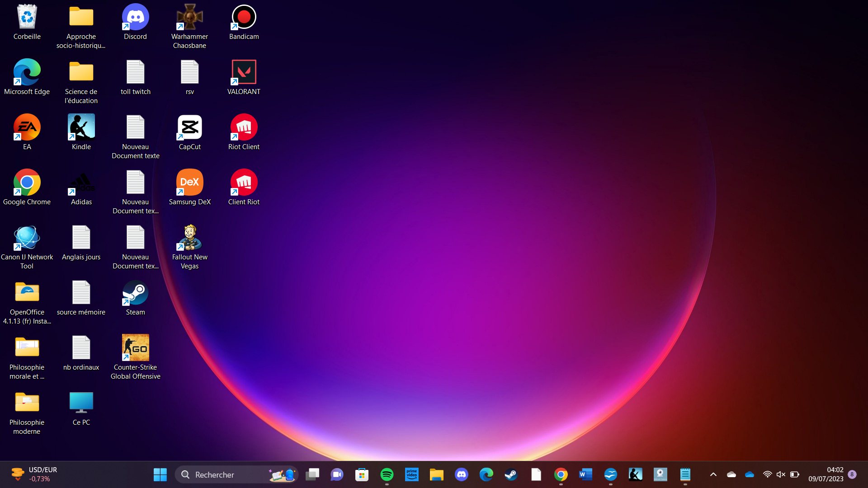
Task: Open Task View from the taskbar
Action: [312, 474]
